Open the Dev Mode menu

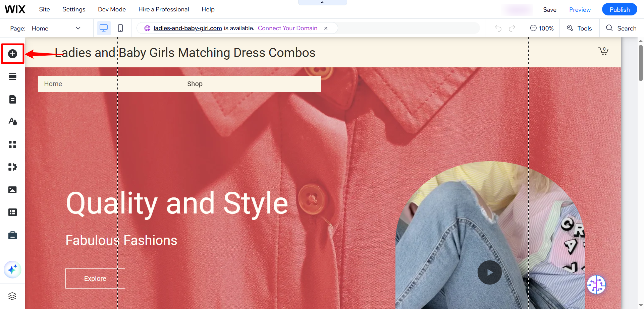112,9
